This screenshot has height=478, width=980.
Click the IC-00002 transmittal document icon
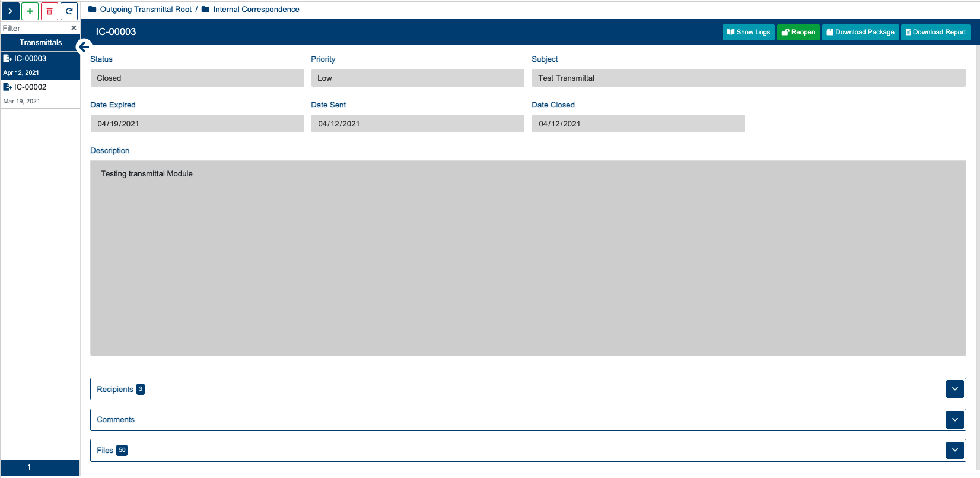(8, 87)
